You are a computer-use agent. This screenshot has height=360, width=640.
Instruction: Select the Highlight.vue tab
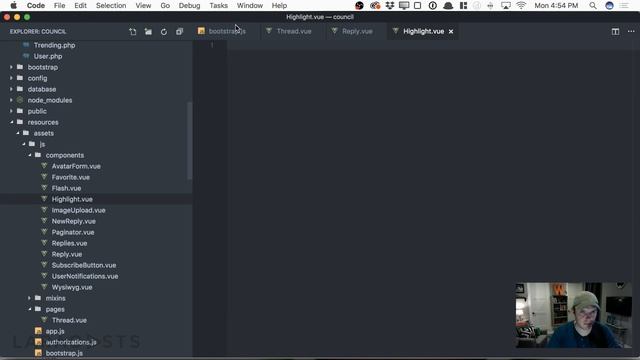424,31
